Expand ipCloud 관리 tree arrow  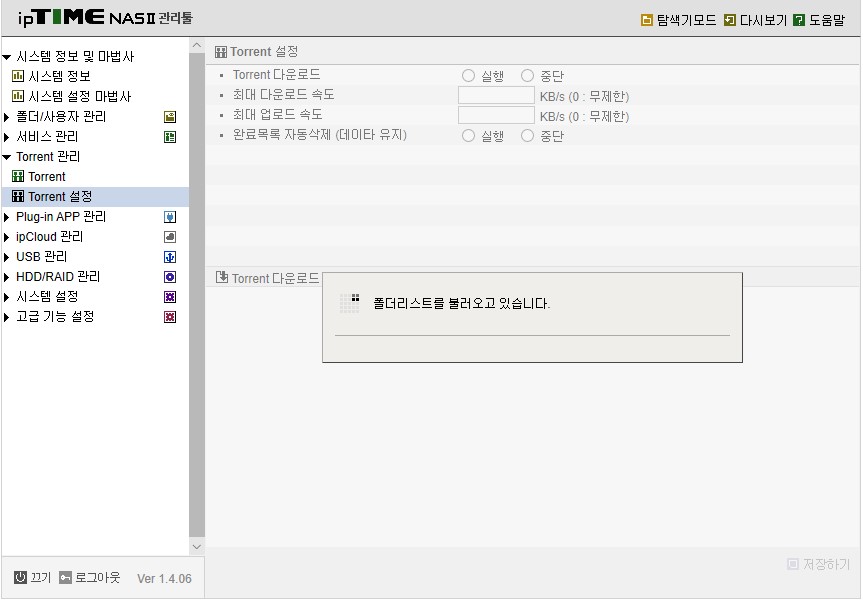click(7, 237)
